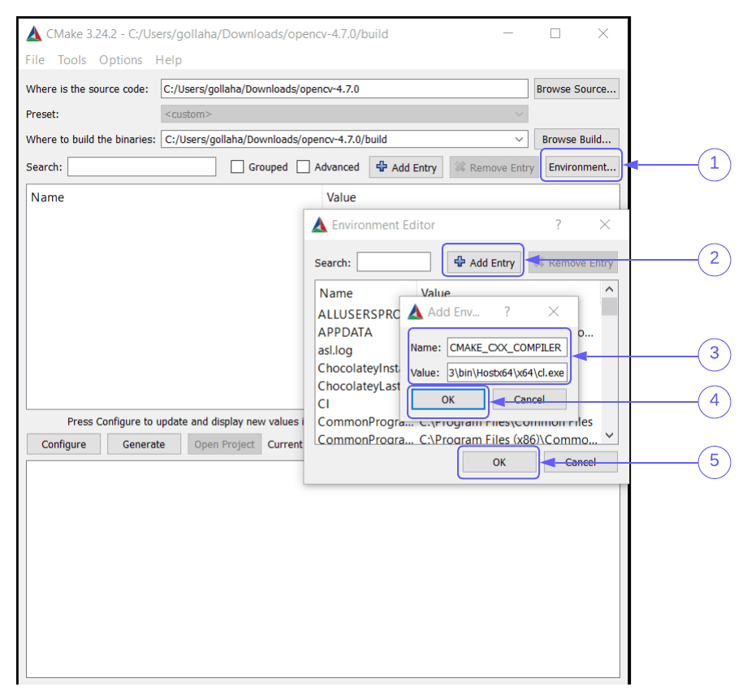The image size is (747, 700).
Task: Click the CMake logo in the main title bar
Action: (33, 32)
